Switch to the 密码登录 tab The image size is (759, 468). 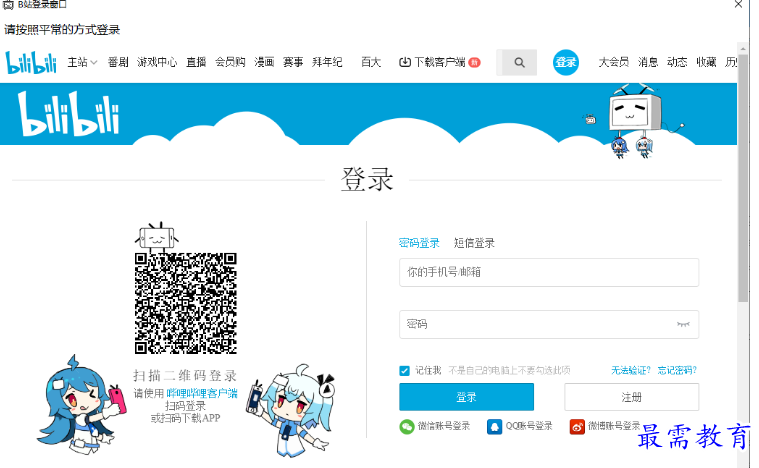419,243
